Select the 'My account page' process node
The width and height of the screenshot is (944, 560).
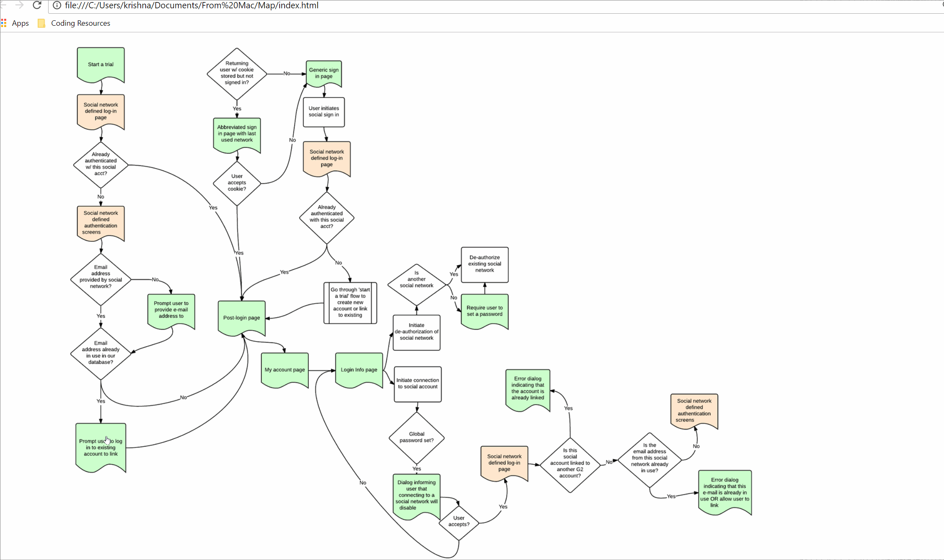284,369
